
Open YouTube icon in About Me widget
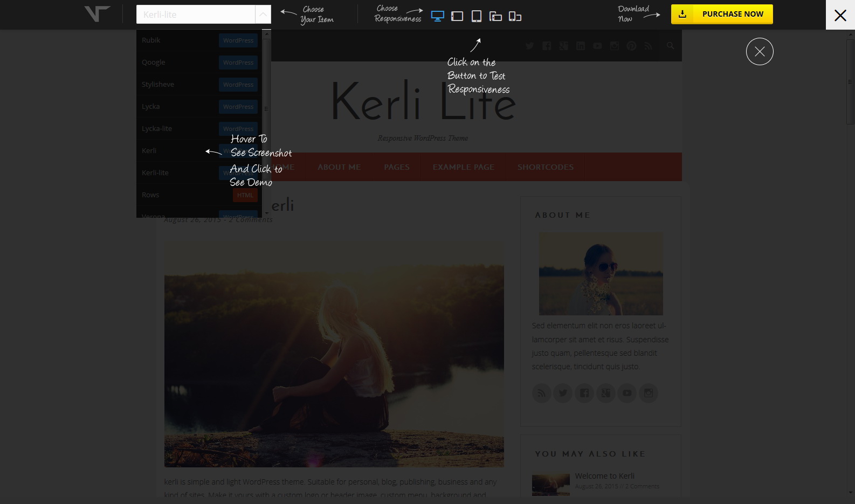[x=627, y=393]
